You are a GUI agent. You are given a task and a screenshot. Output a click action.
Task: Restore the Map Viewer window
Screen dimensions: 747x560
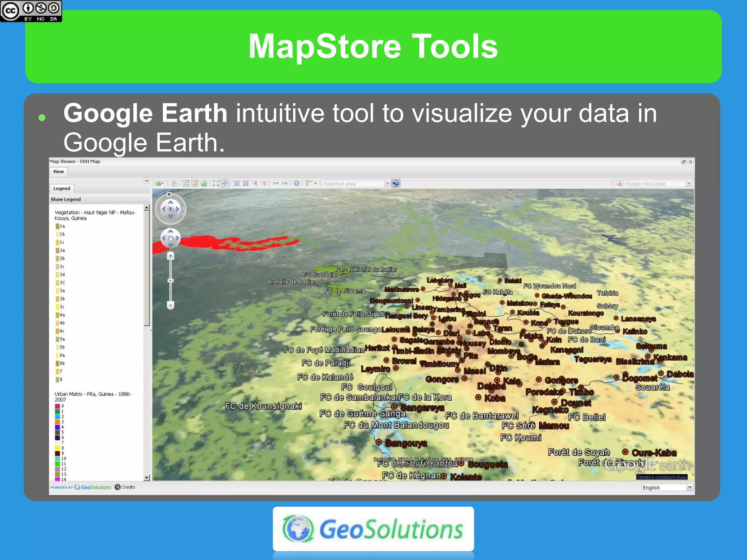684,162
